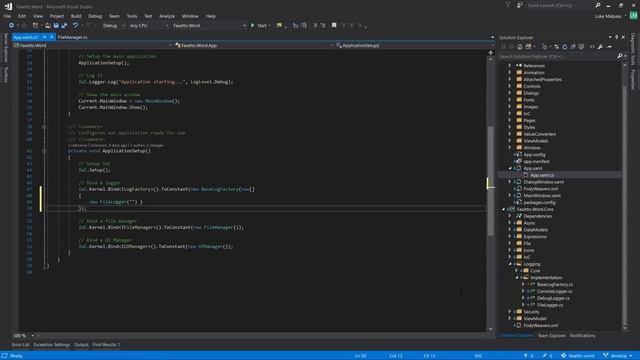Click the notifications filter flag icon
Screen dimensions: 640x360
click(508, 5)
